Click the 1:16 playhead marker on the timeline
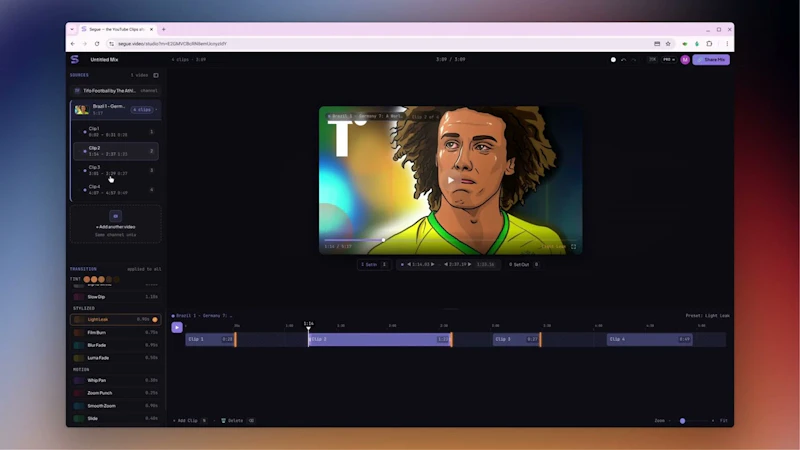This screenshot has width=800, height=450. coord(309,324)
